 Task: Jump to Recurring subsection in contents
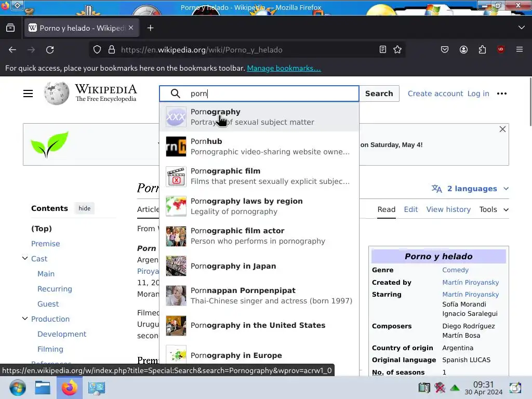click(55, 289)
